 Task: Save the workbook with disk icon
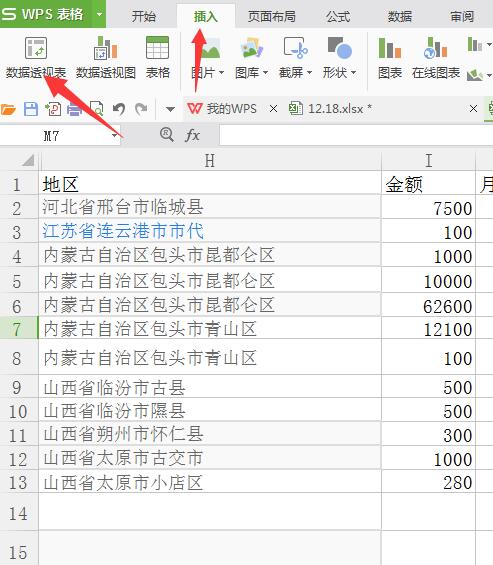click(31, 109)
